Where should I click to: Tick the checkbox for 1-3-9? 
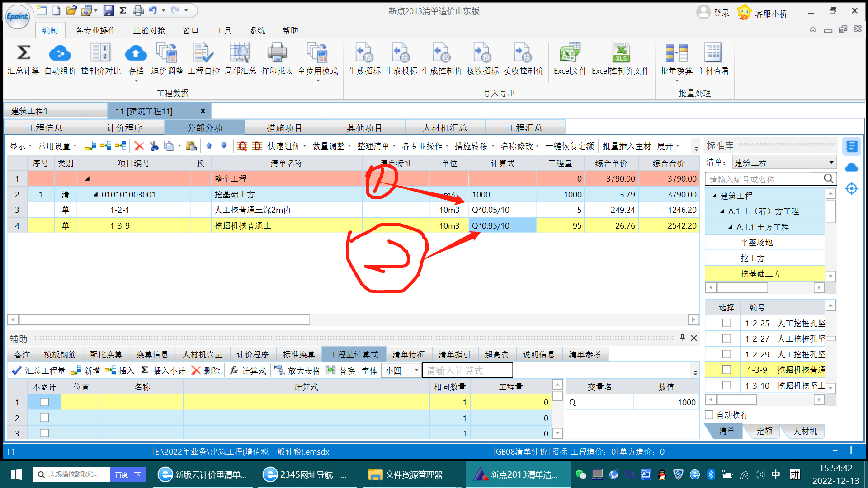[x=726, y=370]
